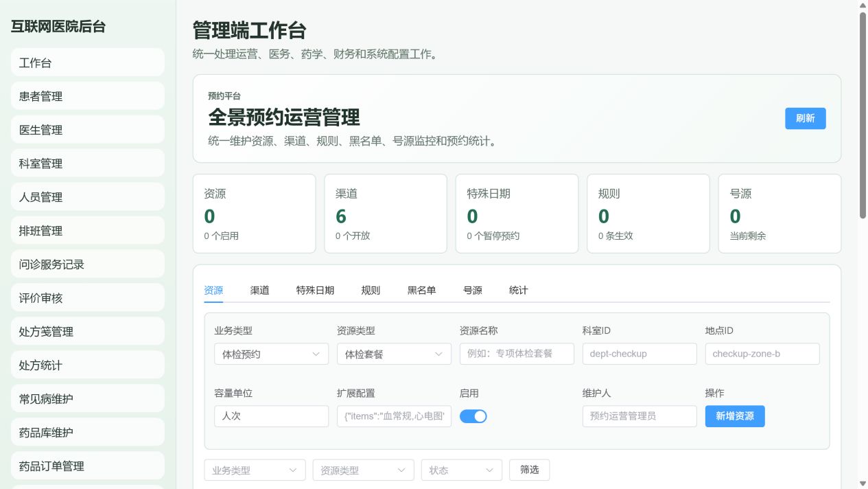
Task: Open 工作台 in the sidebar
Action: [88, 62]
